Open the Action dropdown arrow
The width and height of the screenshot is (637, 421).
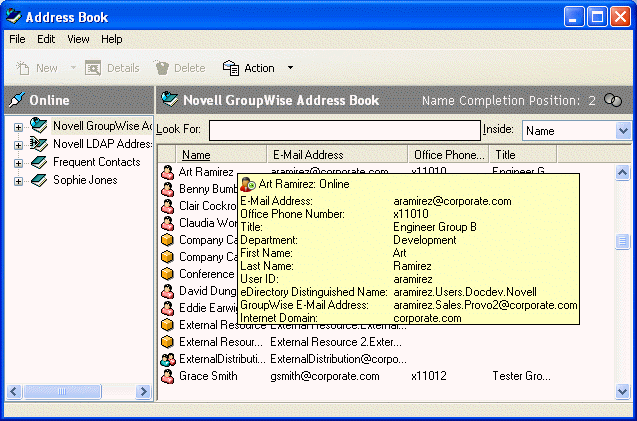pos(290,67)
